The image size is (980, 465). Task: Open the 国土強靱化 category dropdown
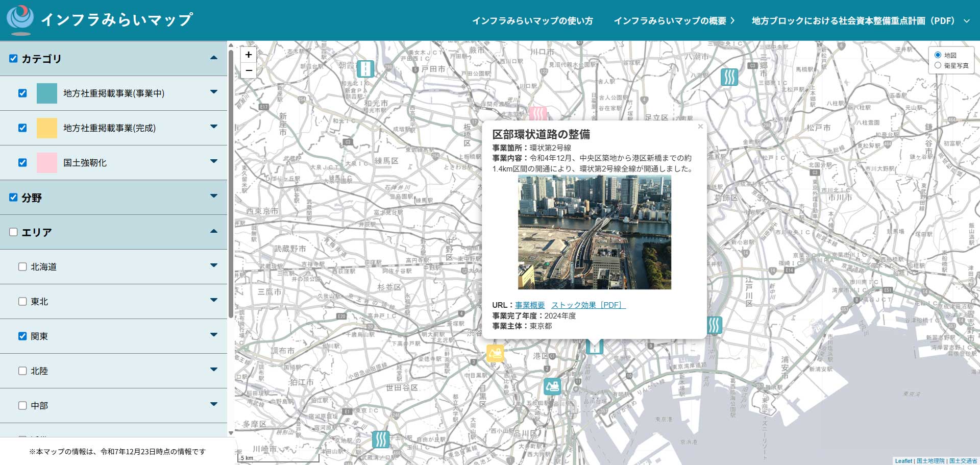click(214, 162)
